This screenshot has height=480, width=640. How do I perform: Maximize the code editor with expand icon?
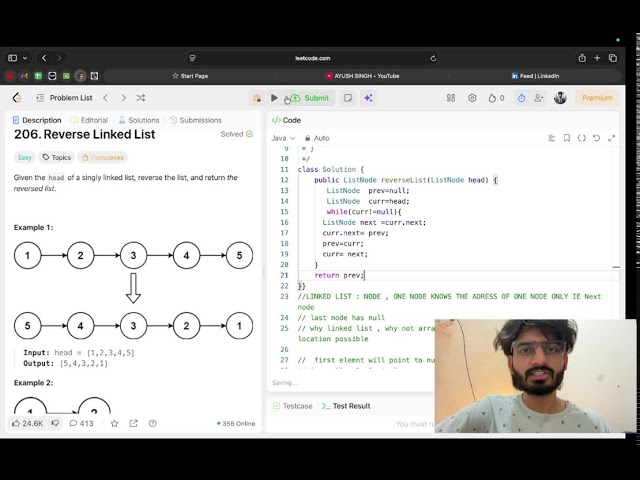[x=611, y=138]
